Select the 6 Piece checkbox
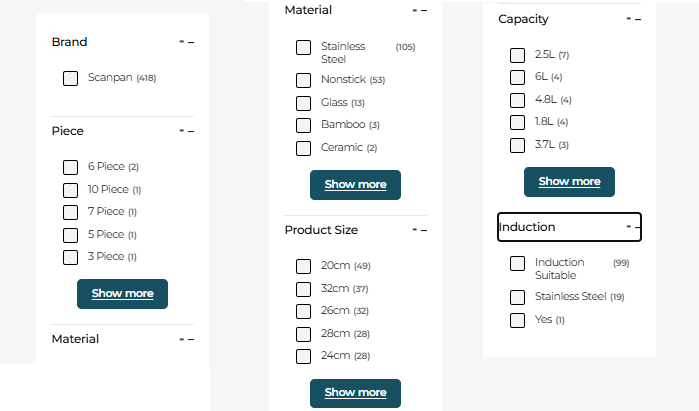This screenshot has width=699, height=411. [71, 167]
